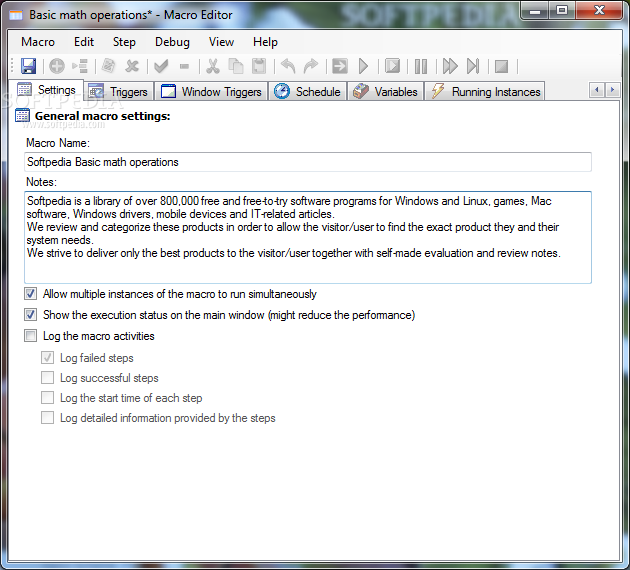Switch to the Triggers tab
Image resolution: width=630 pixels, height=570 pixels.
[119, 92]
